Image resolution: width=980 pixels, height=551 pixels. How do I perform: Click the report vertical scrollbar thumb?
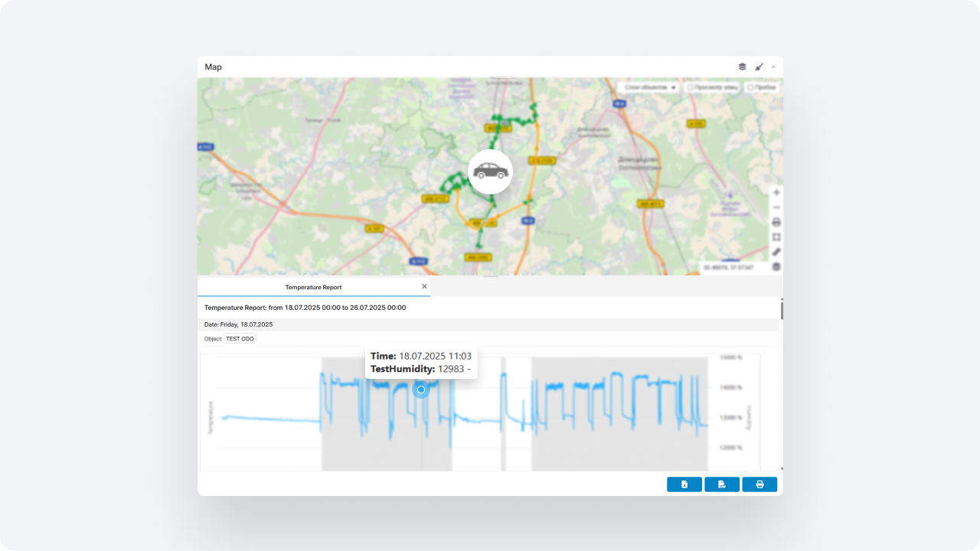click(x=781, y=310)
